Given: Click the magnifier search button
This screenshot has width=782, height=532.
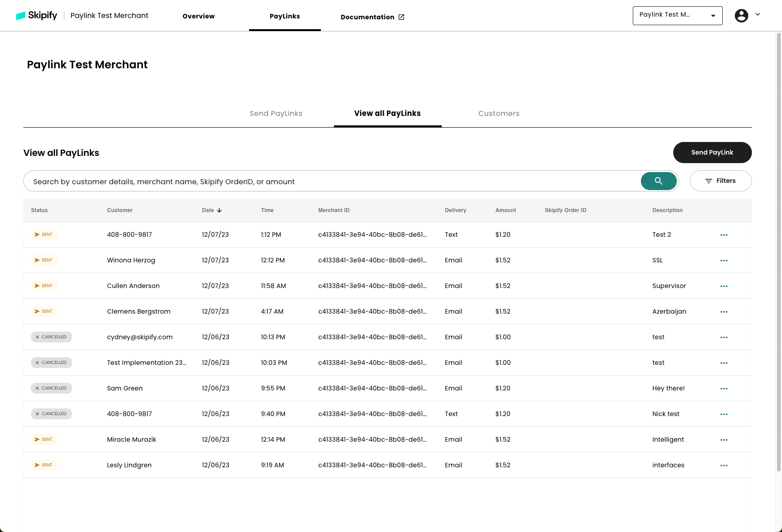Looking at the screenshot, I should [x=658, y=181].
